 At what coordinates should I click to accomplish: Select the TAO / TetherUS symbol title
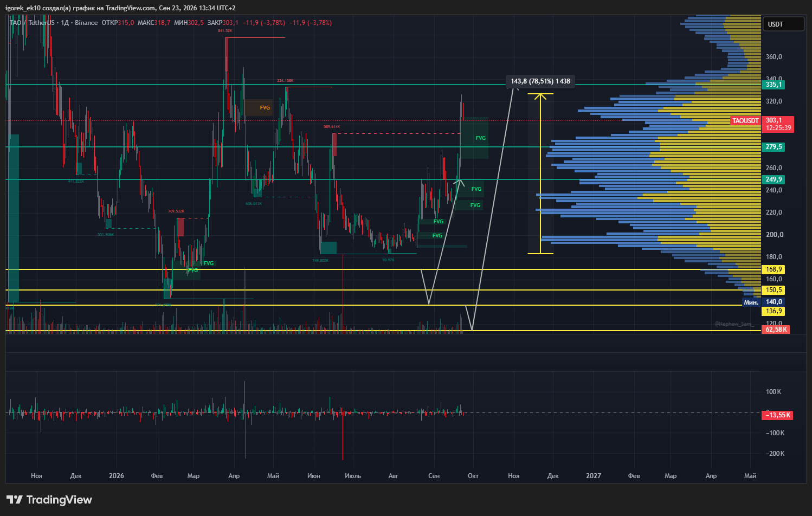(x=32, y=23)
